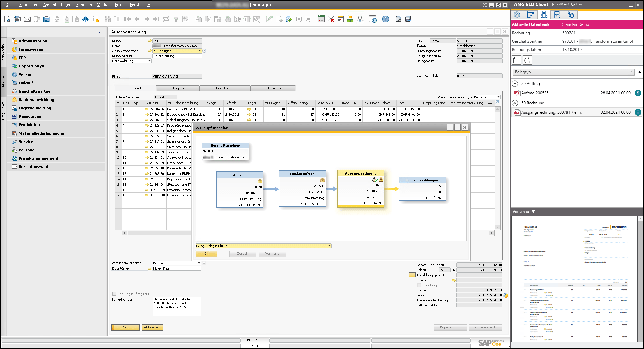Click OK in the Verknüpfungsplan dialog
The width and height of the screenshot is (644, 349).
(206, 254)
